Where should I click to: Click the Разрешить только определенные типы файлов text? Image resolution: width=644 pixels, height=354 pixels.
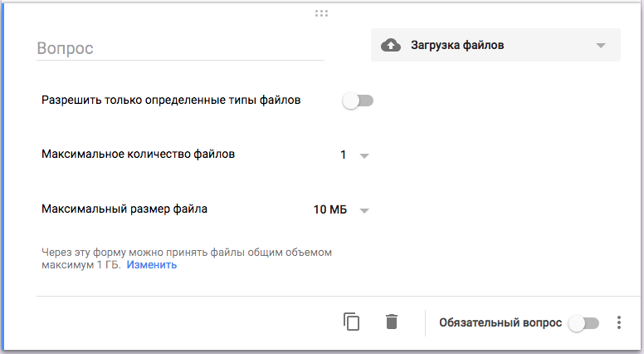(x=171, y=100)
